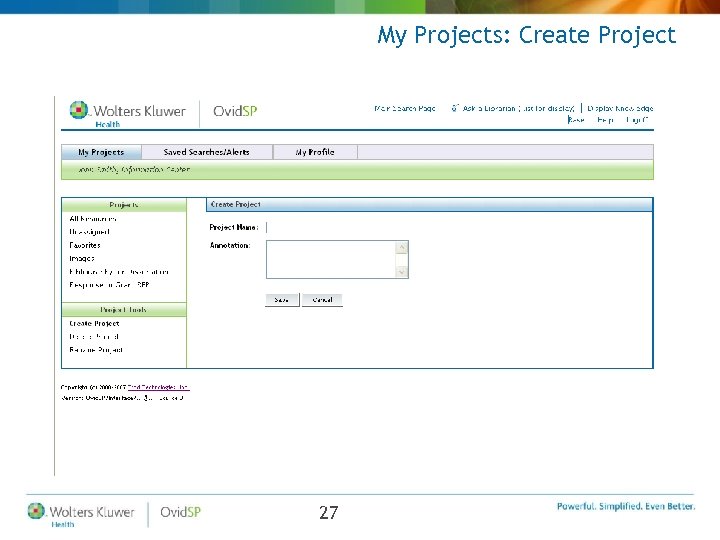Click the Wolters Kluwer Health logo in header
Viewport: 720px width, 540px height.
(x=128, y=114)
